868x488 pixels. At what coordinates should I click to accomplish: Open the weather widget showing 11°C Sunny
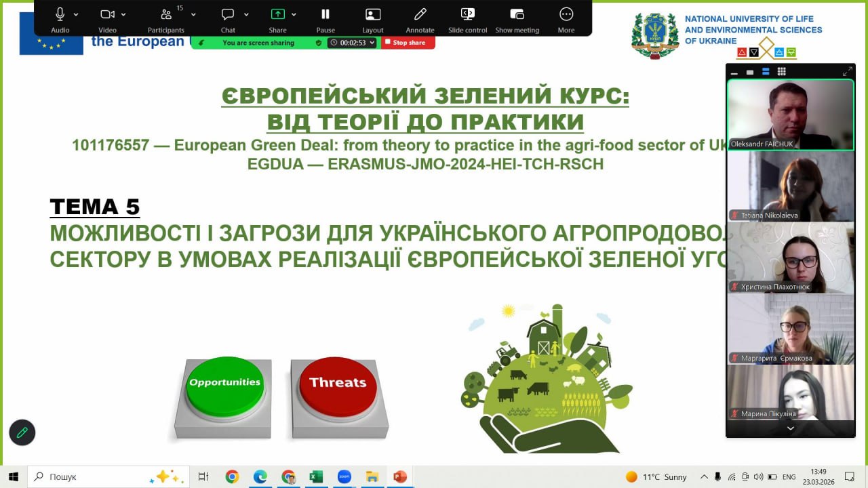(x=656, y=476)
